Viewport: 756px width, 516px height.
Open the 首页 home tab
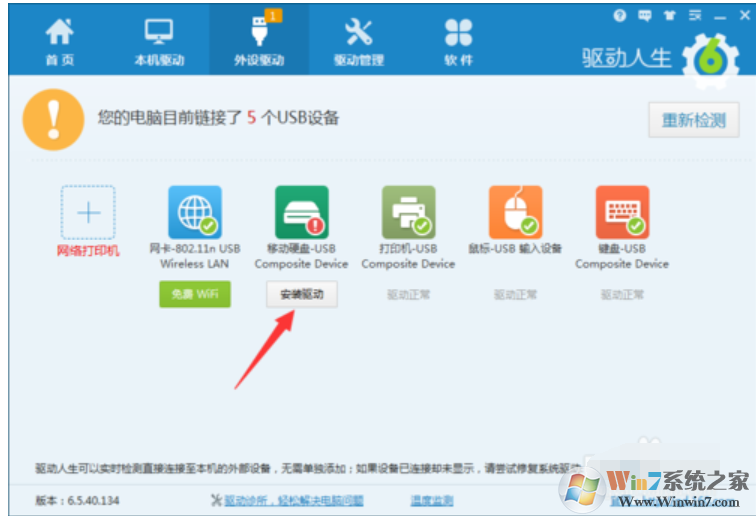pyautogui.click(x=59, y=42)
